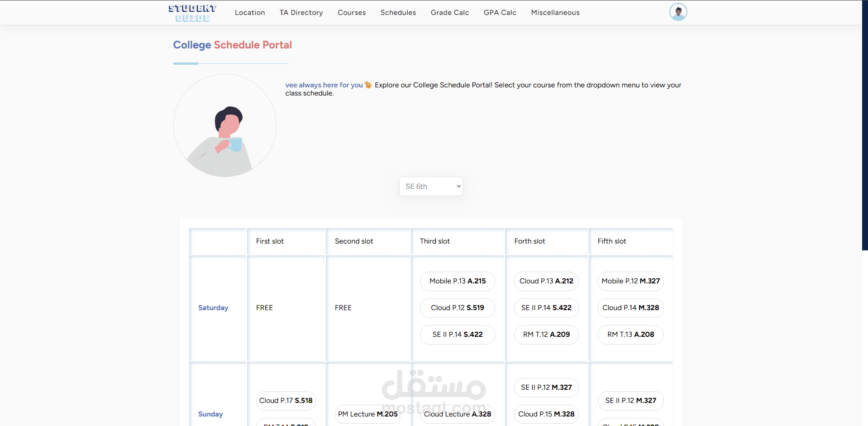Expand the SE 6th course dropdown
868x426 pixels.
pos(431,186)
